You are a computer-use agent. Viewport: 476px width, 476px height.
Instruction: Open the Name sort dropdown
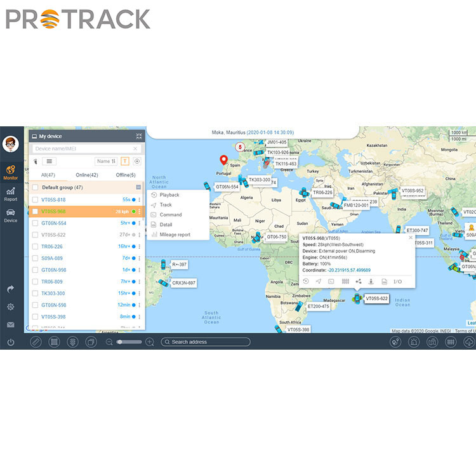(106, 161)
